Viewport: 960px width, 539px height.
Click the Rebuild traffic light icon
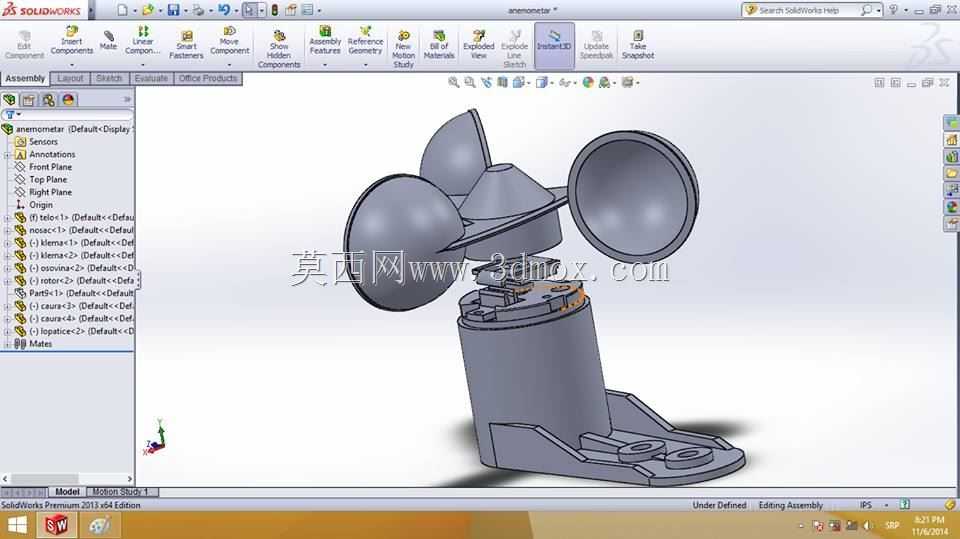coord(275,10)
